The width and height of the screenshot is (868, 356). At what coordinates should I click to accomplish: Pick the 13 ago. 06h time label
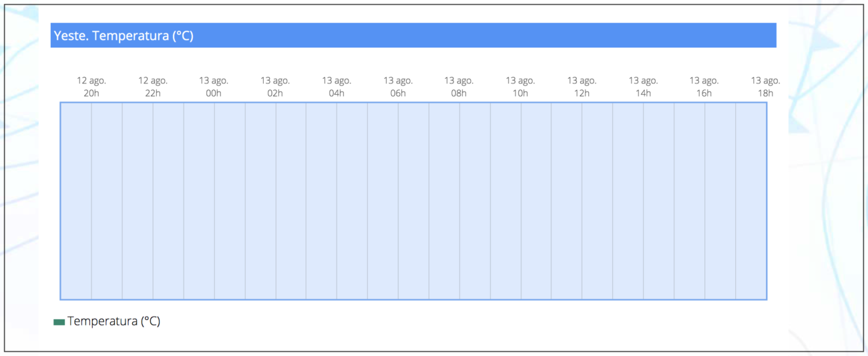(398, 87)
